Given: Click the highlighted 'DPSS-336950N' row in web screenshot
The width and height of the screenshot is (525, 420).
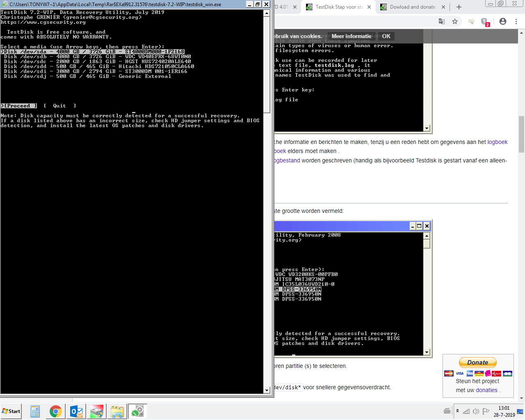Looking at the screenshot, I should pyautogui.click(x=298, y=289).
